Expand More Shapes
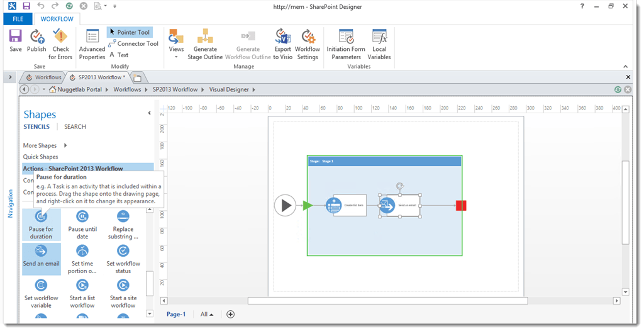The image size is (644, 331). pyautogui.click(x=45, y=145)
